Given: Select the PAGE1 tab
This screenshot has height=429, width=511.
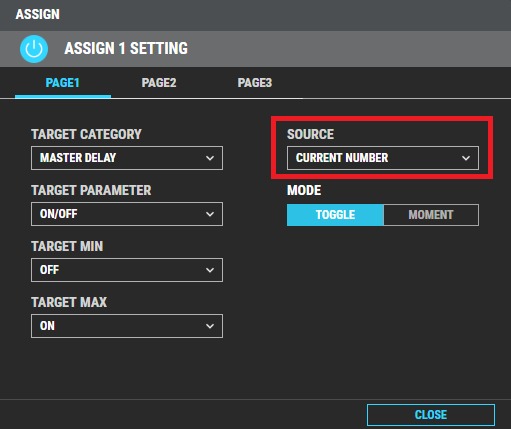Looking at the screenshot, I should tap(63, 83).
